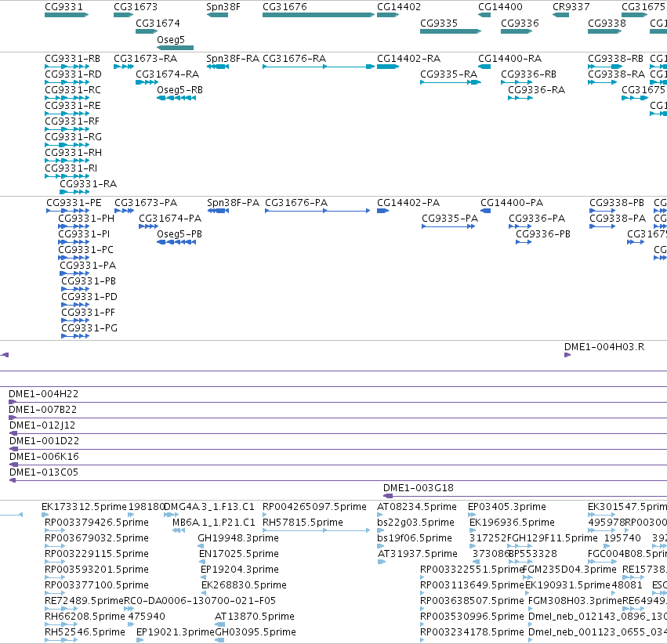The width and height of the screenshot is (667, 644).
Task: Select transcript CG9331-RD
Action: click(x=67, y=82)
